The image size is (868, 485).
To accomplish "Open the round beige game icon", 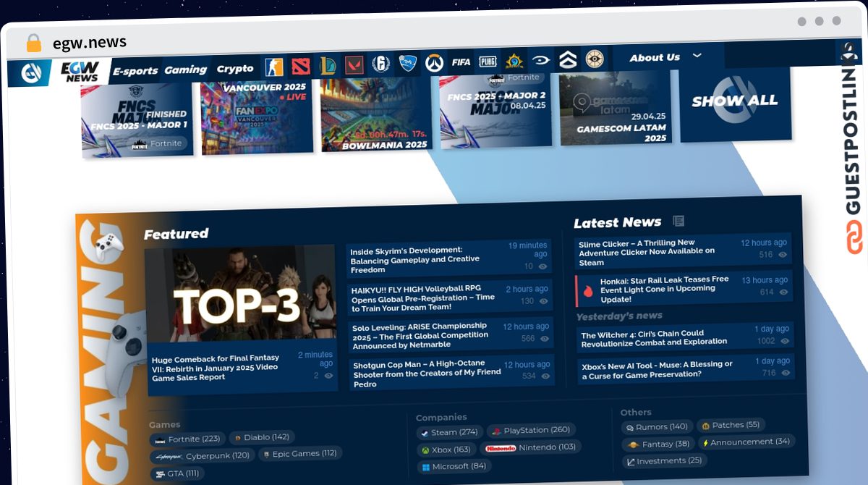I will 595,59.
